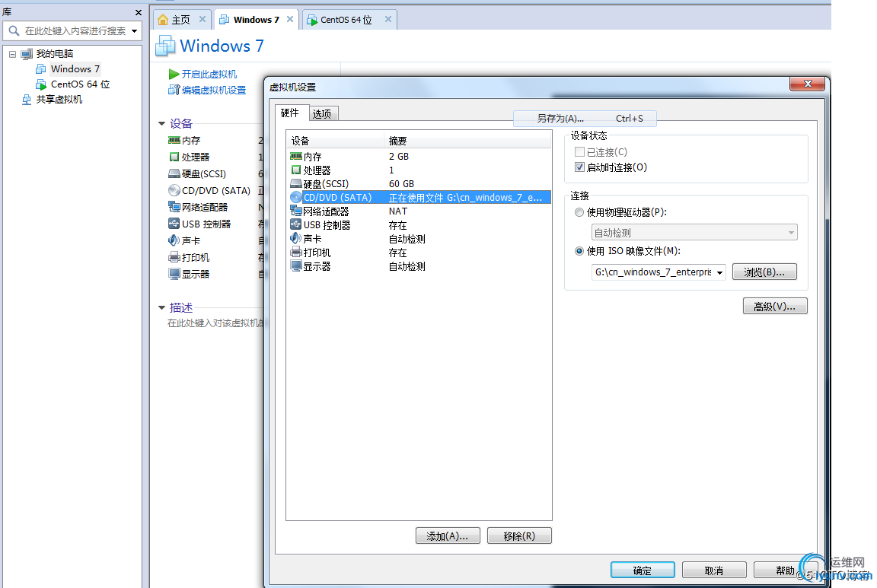Choose 另存为(A)... menu entry

585,119
